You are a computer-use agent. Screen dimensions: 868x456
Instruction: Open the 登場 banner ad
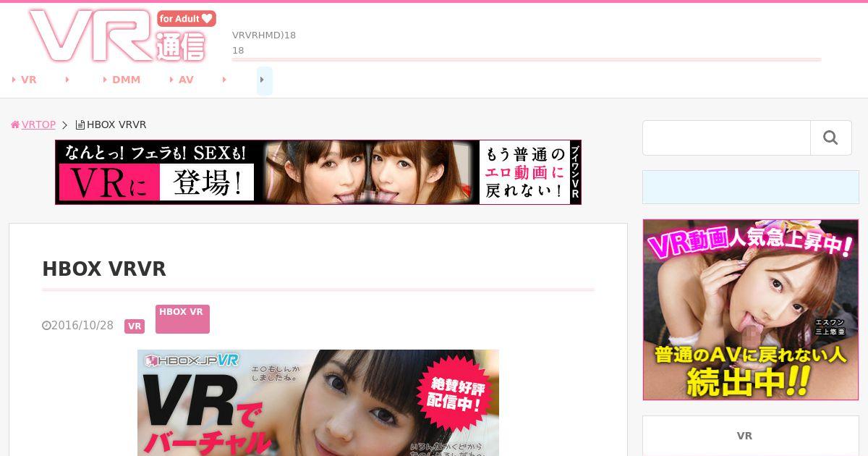pyautogui.click(x=318, y=172)
